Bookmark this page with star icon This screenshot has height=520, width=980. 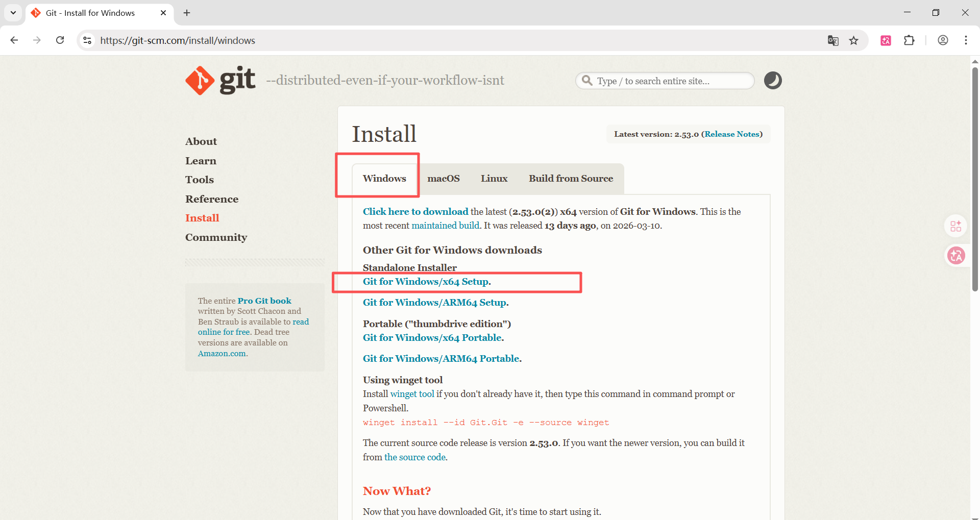click(x=853, y=41)
